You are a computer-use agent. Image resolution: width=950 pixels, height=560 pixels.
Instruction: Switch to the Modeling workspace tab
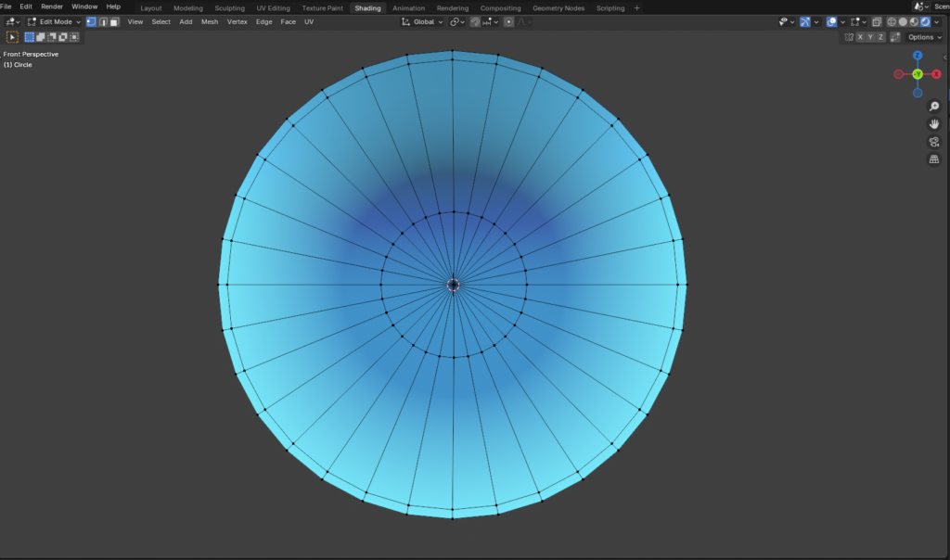click(x=188, y=8)
